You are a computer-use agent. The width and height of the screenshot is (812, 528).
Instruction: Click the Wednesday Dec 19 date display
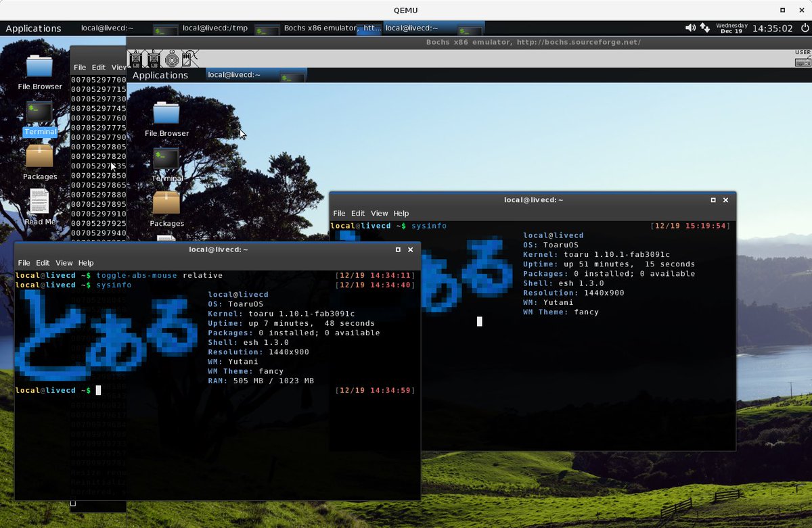point(731,28)
